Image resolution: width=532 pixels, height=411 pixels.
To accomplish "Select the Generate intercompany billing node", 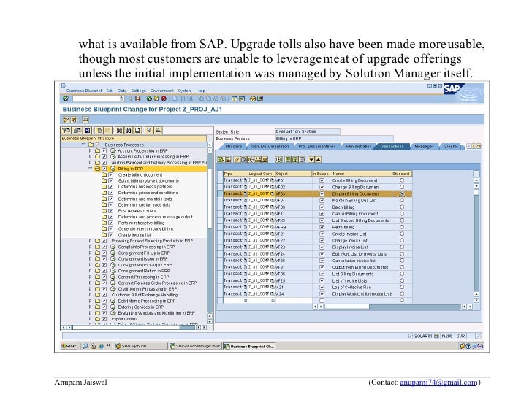I will click(145, 229).
